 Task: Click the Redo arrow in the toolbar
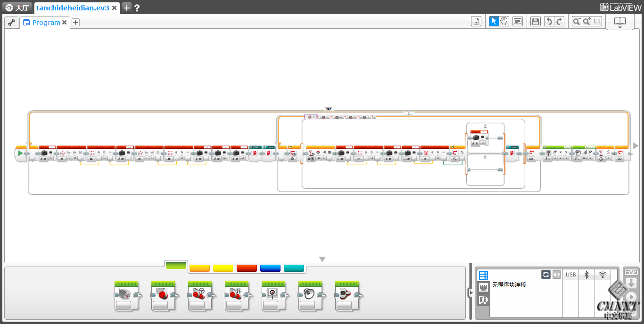tap(559, 22)
